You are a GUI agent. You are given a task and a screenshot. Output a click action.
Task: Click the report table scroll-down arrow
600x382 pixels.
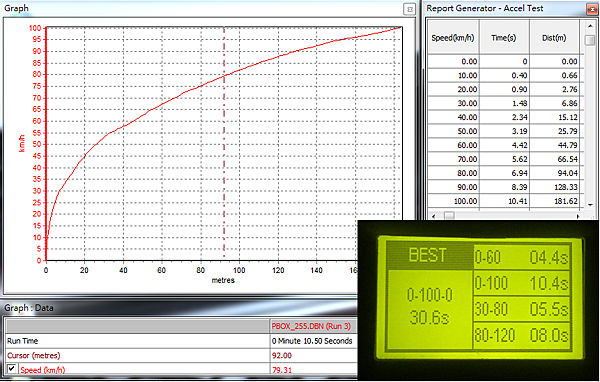pyautogui.click(x=590, y=205)
